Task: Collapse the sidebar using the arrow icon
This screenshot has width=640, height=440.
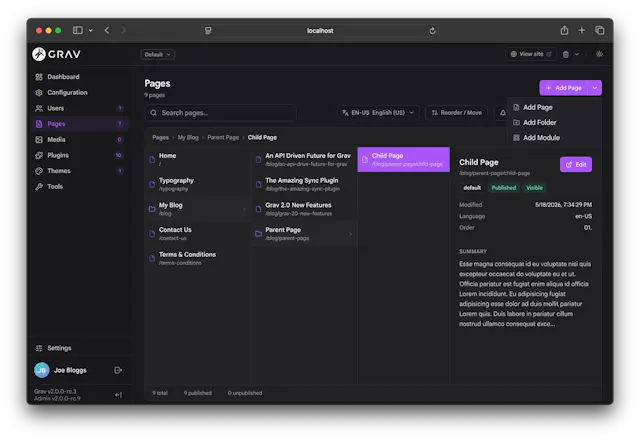Action: point(118,395)
